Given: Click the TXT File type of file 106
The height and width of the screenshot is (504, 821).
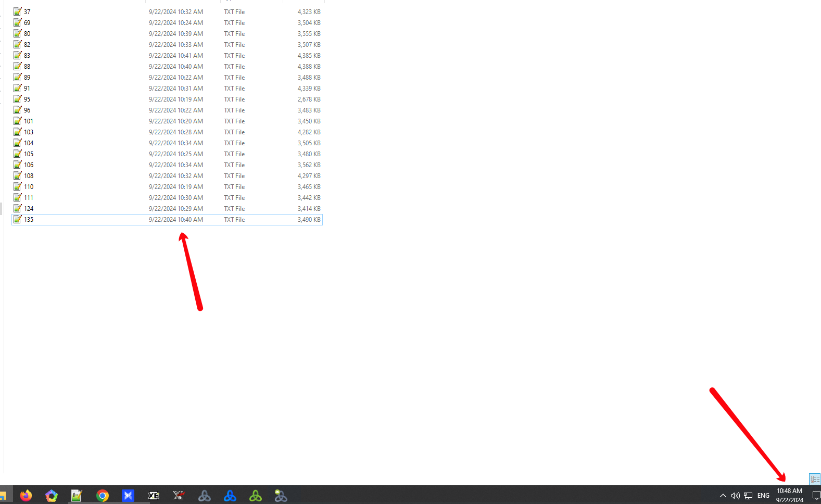Looking at the screenshot, I should click(234, 165).
